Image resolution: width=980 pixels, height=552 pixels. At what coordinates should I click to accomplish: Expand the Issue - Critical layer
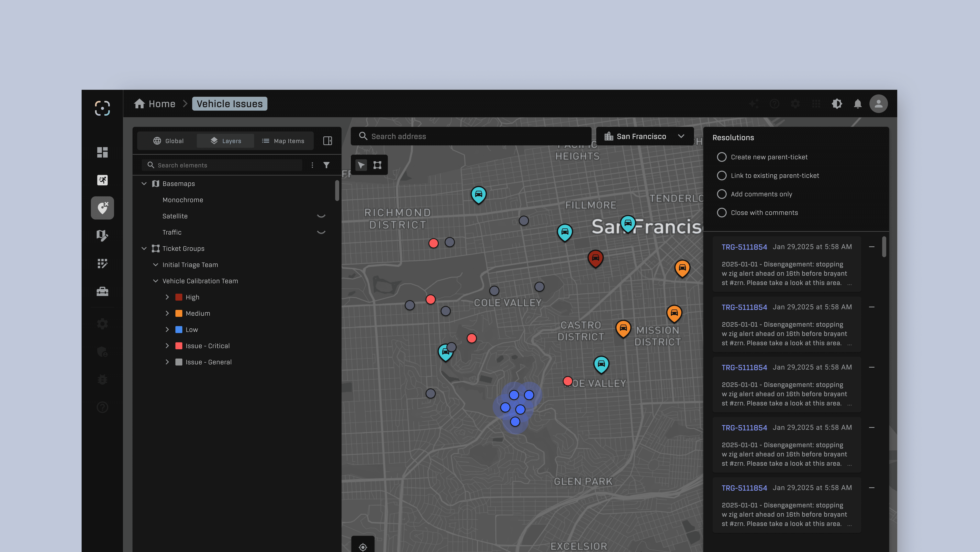(167, 346)
